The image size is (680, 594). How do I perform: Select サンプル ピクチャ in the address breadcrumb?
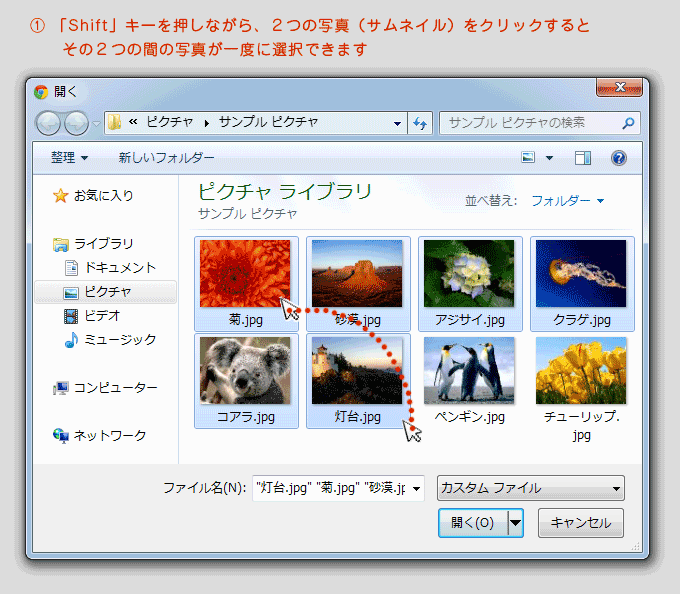click(268, 122)
